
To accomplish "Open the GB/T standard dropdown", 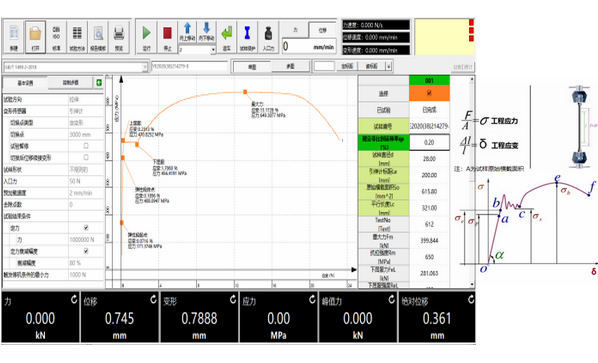I will tap(145, 67).
